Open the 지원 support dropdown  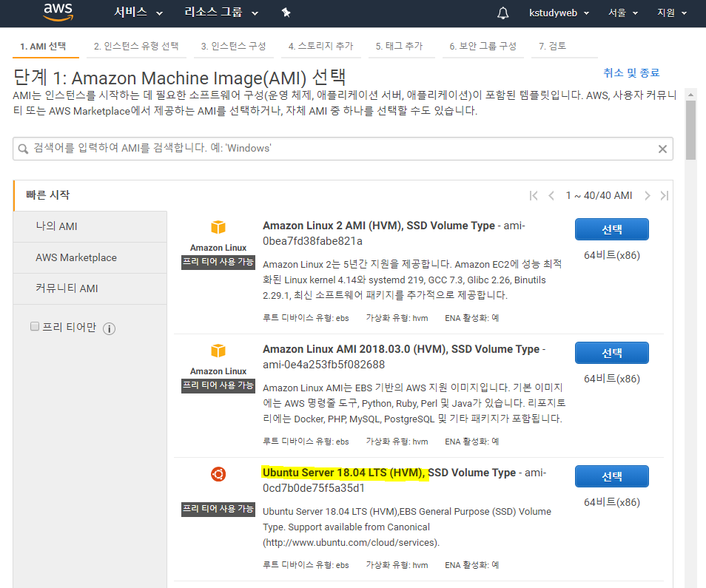672,13
